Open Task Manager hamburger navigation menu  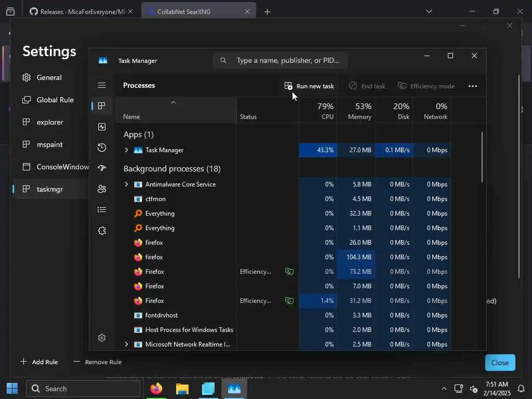click(102, 85)
